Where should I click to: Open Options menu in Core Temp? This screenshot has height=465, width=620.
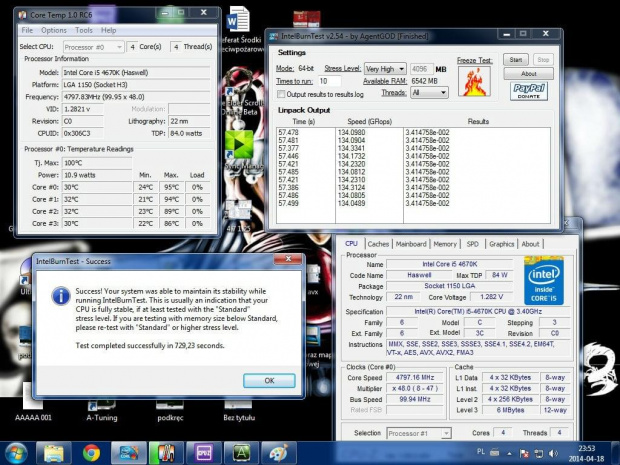point(54,30)
